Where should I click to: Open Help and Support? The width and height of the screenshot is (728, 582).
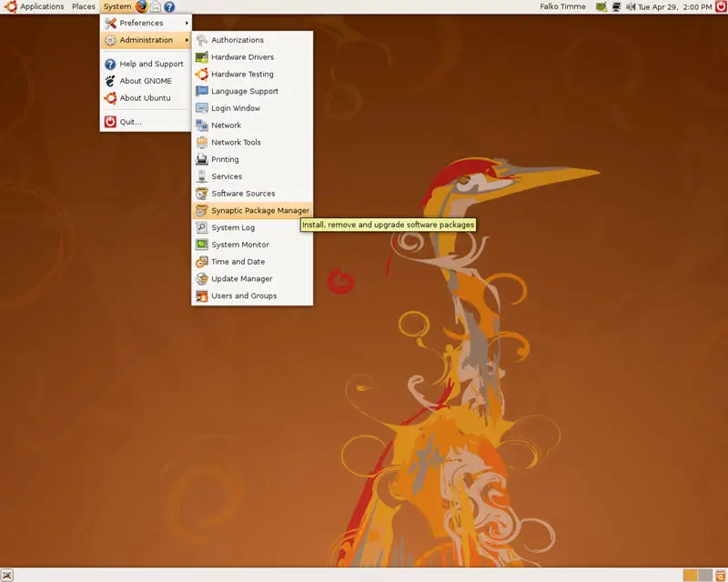[x=146, y=64]
